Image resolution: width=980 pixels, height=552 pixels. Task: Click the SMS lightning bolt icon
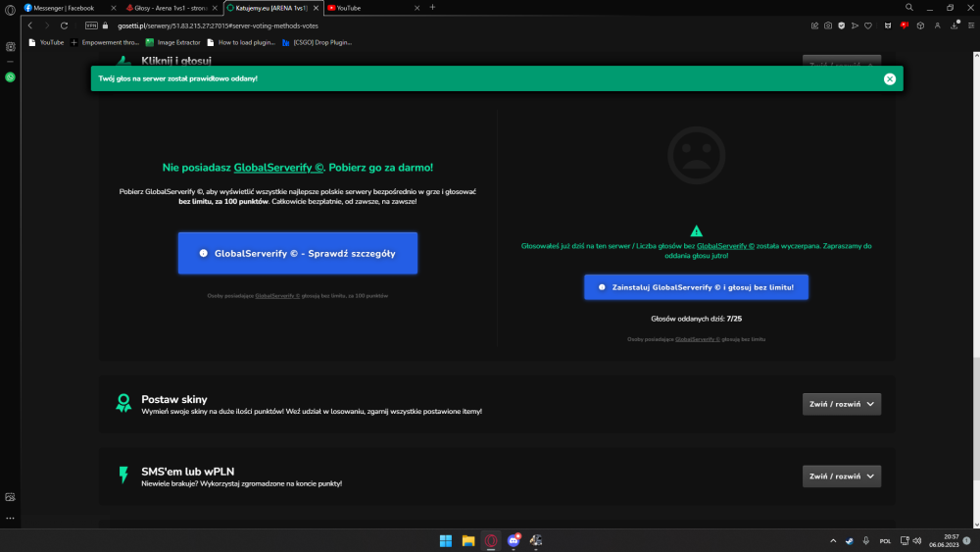(x=123, y=476)
